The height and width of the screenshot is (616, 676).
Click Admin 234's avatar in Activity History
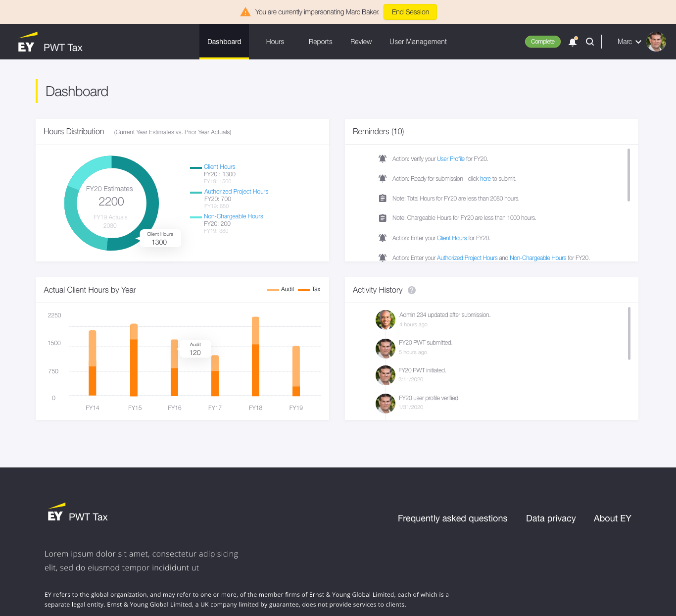[x=385, y=320]
